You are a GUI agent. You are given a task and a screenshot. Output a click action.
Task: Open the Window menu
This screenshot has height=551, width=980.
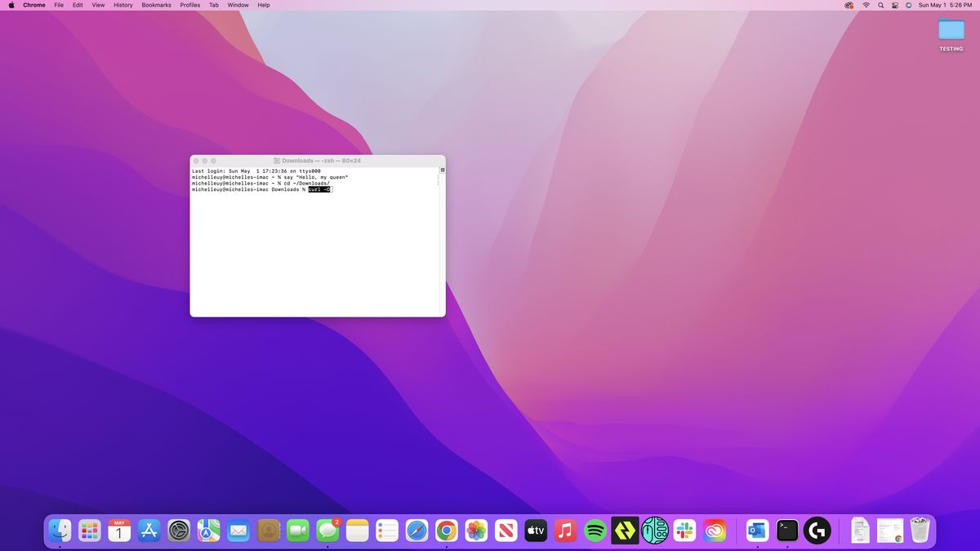[238, 5]
